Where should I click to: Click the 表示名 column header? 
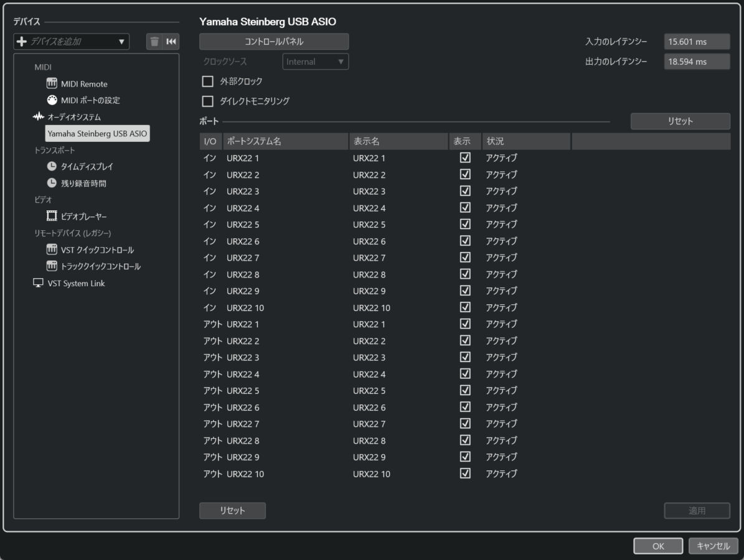tap(398, 141)
